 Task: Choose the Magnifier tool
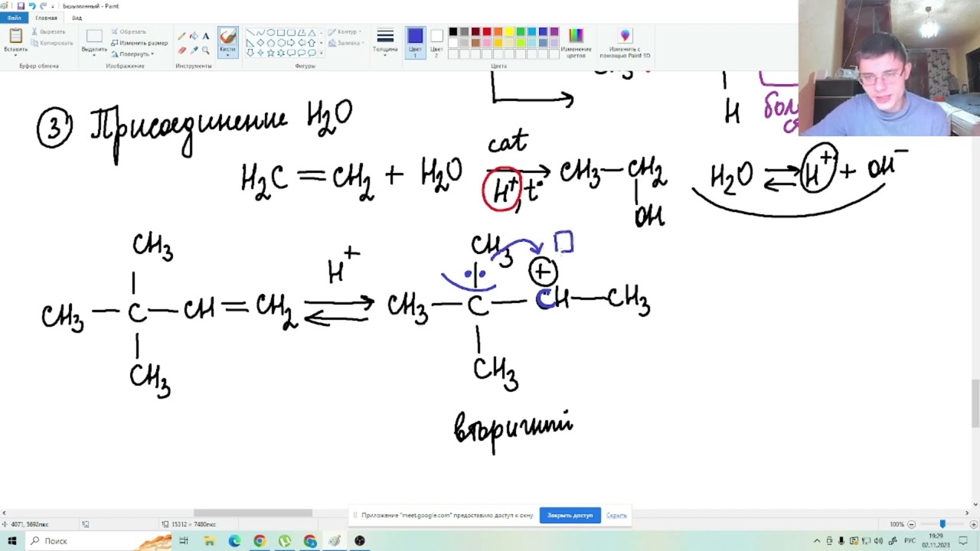tap(205, 50)
